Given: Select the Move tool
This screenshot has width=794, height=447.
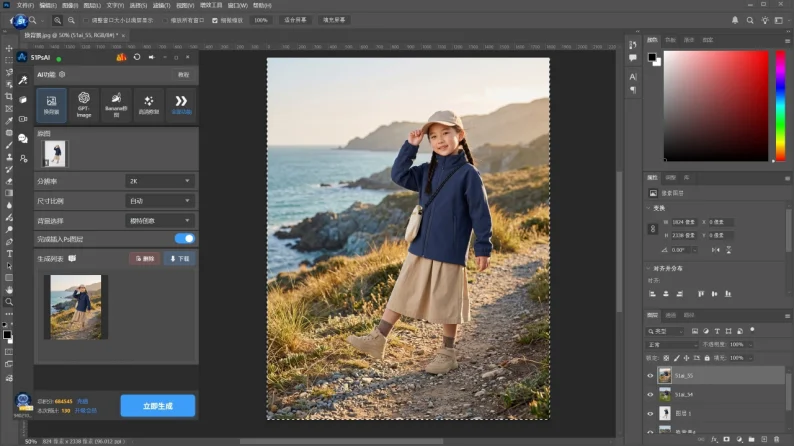Looking at the screenshot, I should tap(9, 48).
